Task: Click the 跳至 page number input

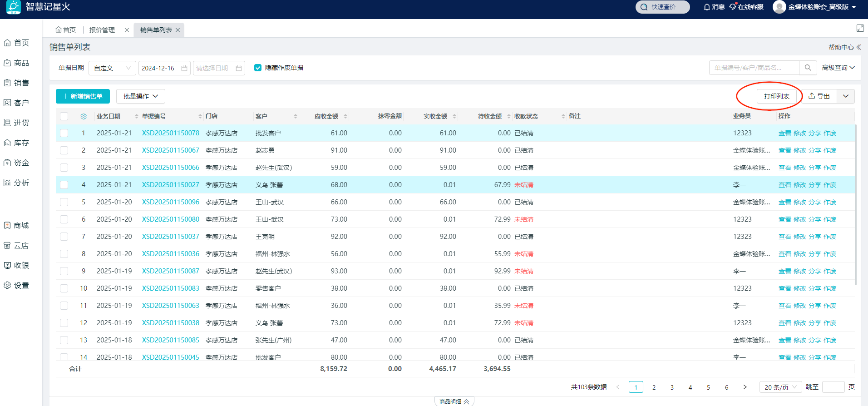Action: click(833, 387)
